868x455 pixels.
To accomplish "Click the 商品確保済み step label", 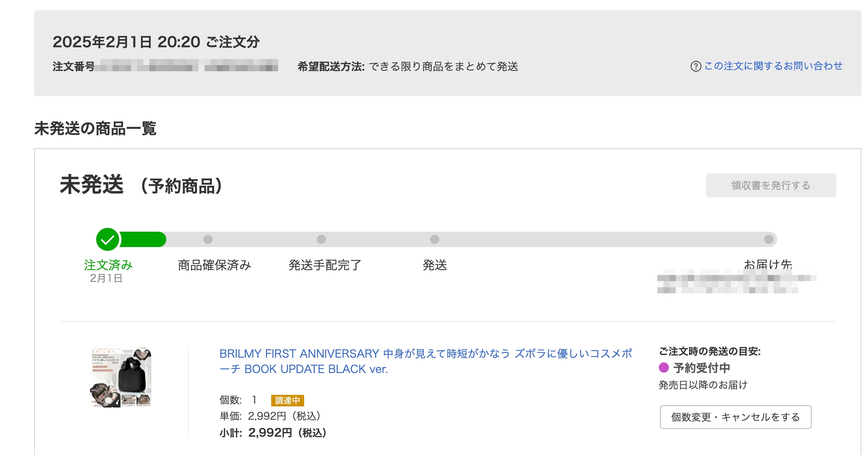I will pyautogui.click(x=215, y=265).
